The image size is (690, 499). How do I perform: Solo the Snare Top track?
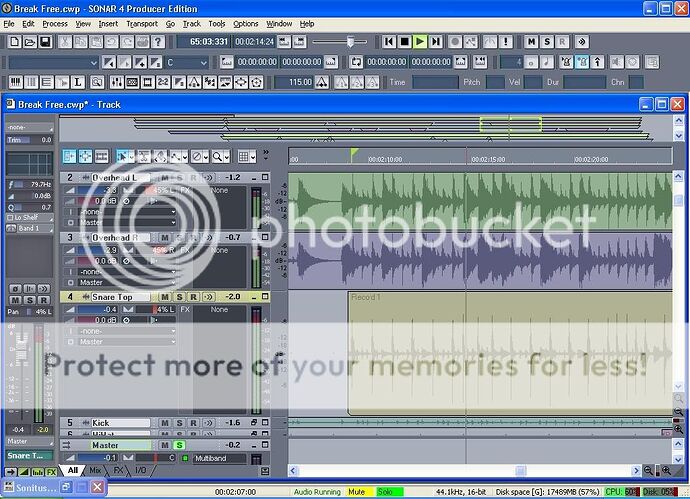click(x=179, y=297)
